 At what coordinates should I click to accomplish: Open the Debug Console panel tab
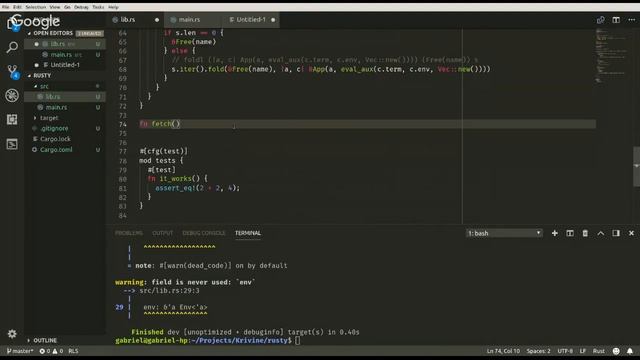[x=204, y=233]
